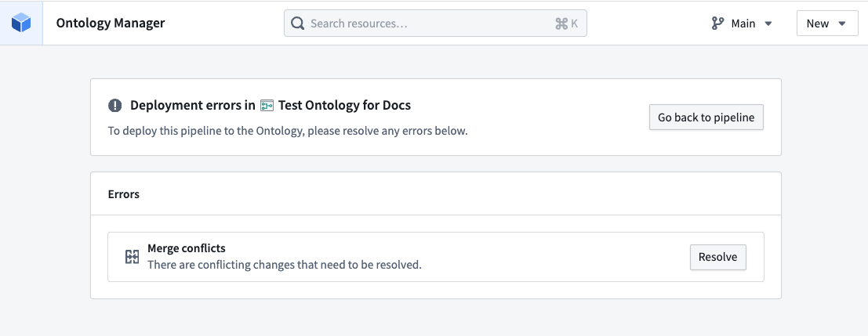Click the pipeline icon before Test Ontology
The width and height of the screenshot is (868, 336).
[267, 106]
